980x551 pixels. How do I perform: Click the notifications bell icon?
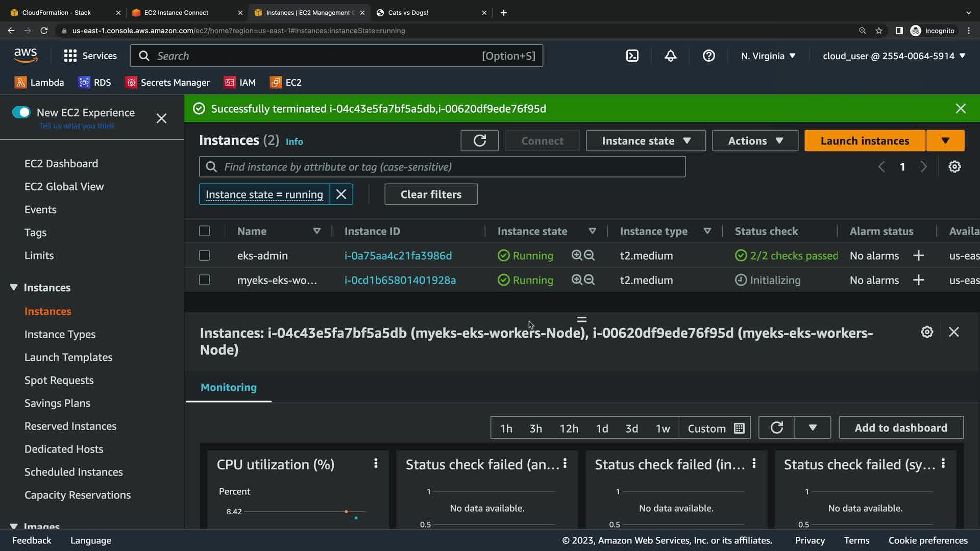670,56
